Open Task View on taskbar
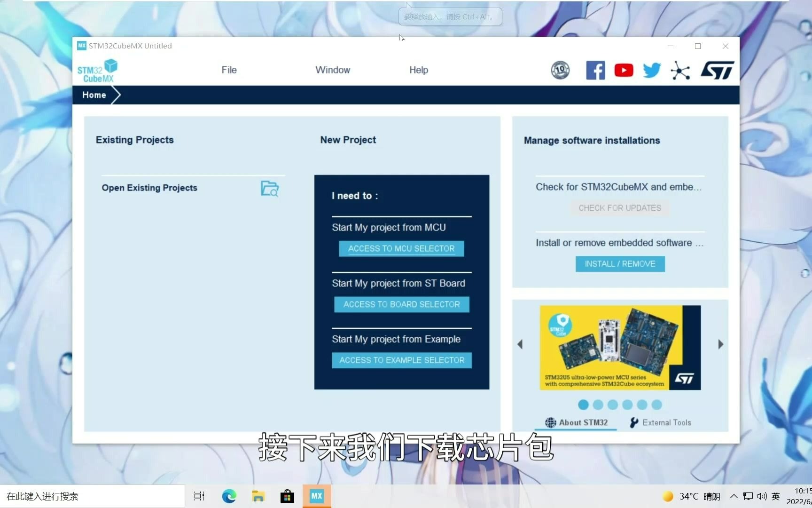 coord(199,496)
